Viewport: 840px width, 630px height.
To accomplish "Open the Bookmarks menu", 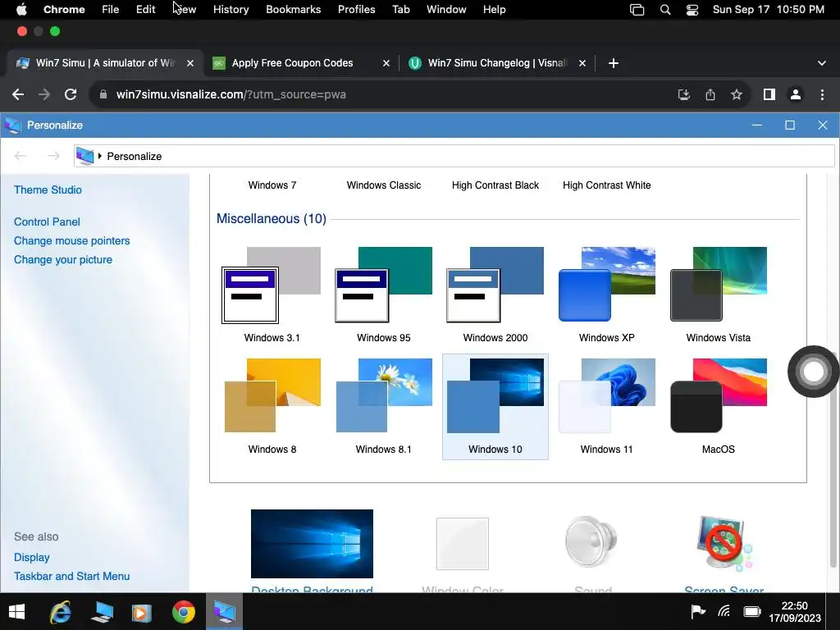I will (x=293, y=10).
